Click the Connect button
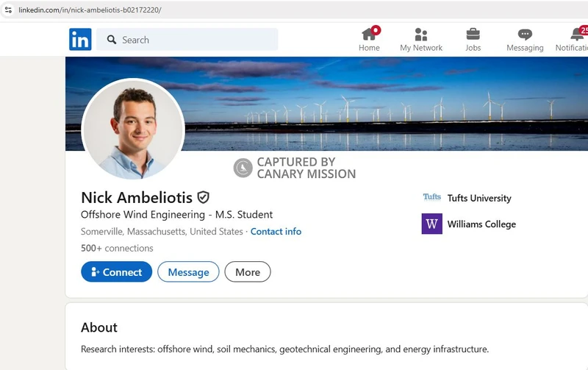The width and height of the screenshot is (588, 370). [x=117, y=271]
